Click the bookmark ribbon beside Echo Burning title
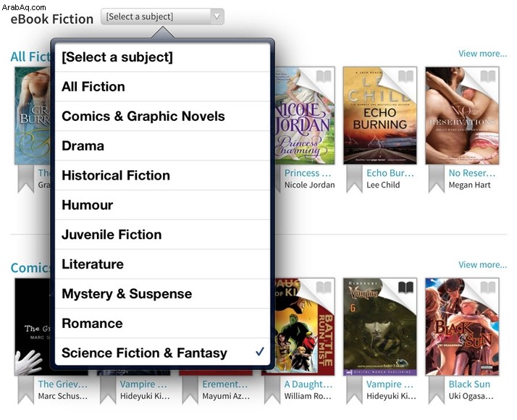The image size is (517, 420). [x=355, y=179]
